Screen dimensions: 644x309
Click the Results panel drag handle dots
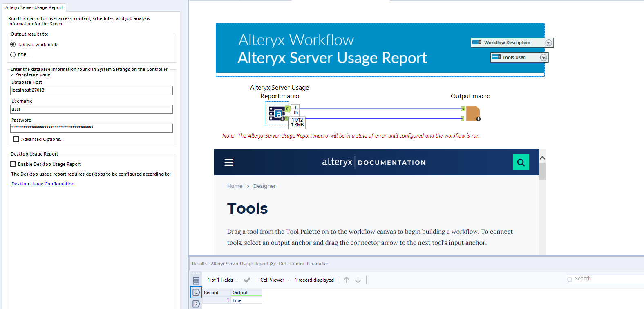196,273
